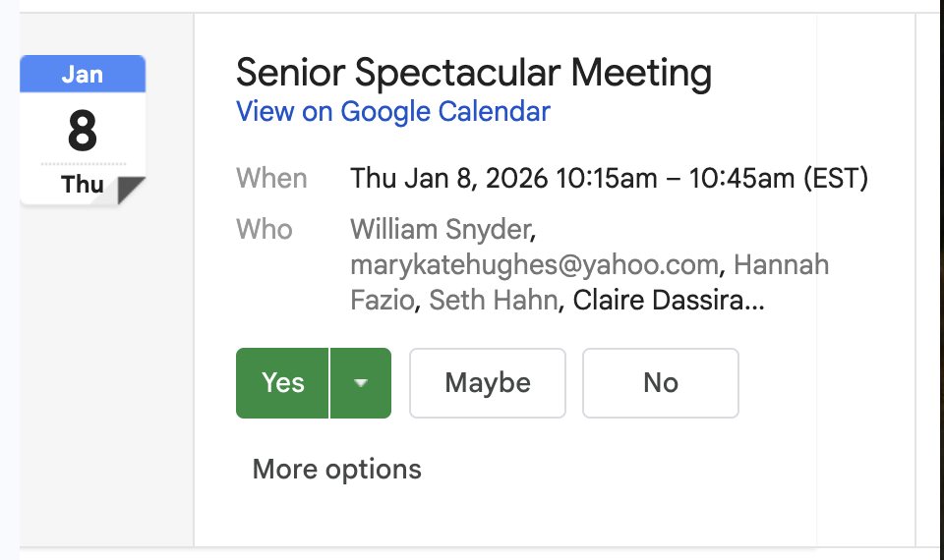944x560 pixels.
Task: Open More options for the invite
Action: pyautogui.click(x=337, y=470)
